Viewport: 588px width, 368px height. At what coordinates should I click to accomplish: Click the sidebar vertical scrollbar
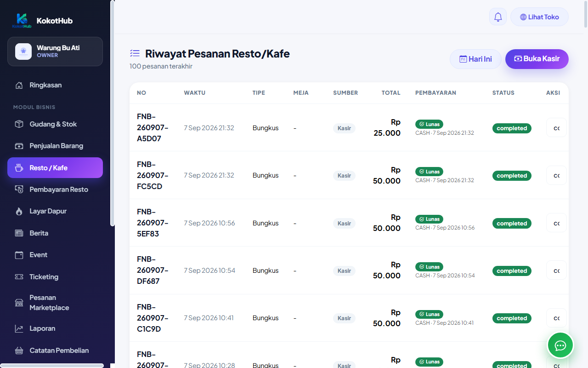coord(113,113)
